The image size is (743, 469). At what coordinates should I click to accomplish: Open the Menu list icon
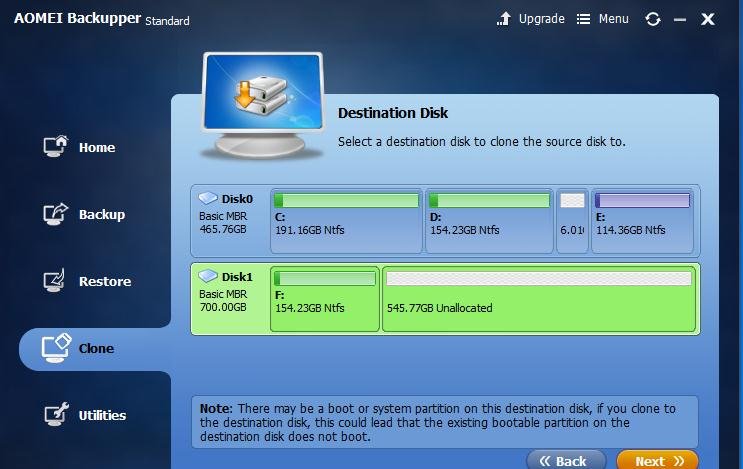[583, 19]
